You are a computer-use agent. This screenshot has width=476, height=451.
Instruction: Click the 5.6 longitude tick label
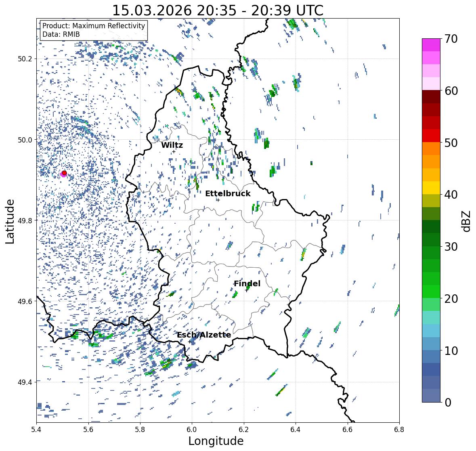pyautogui.click(x=88, y=429)
